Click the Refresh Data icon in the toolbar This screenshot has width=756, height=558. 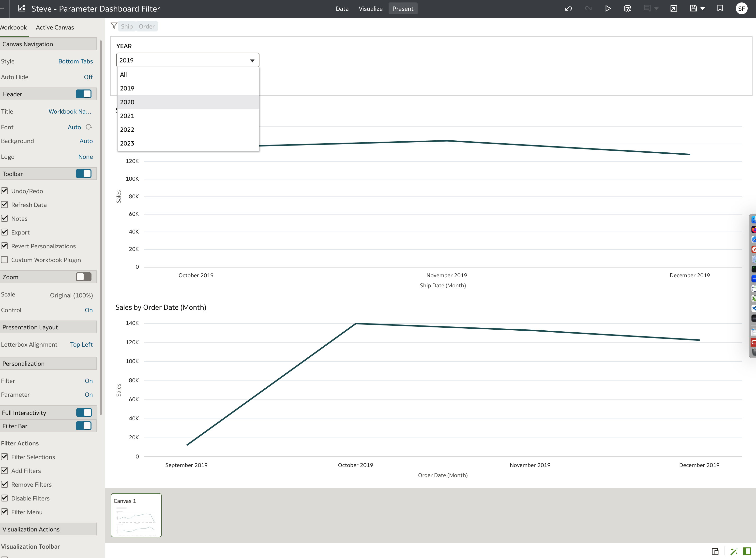pyautogui.click(x=628, y=8)
